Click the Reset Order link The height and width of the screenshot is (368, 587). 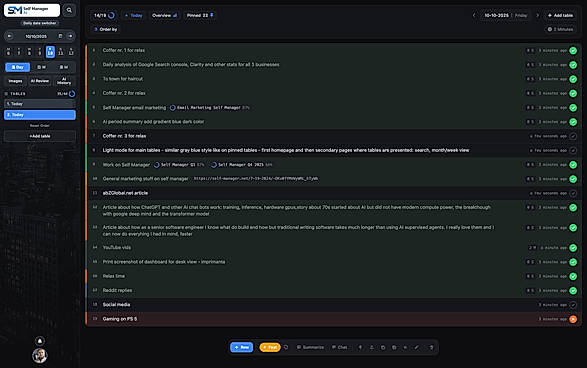coord(40,126)
